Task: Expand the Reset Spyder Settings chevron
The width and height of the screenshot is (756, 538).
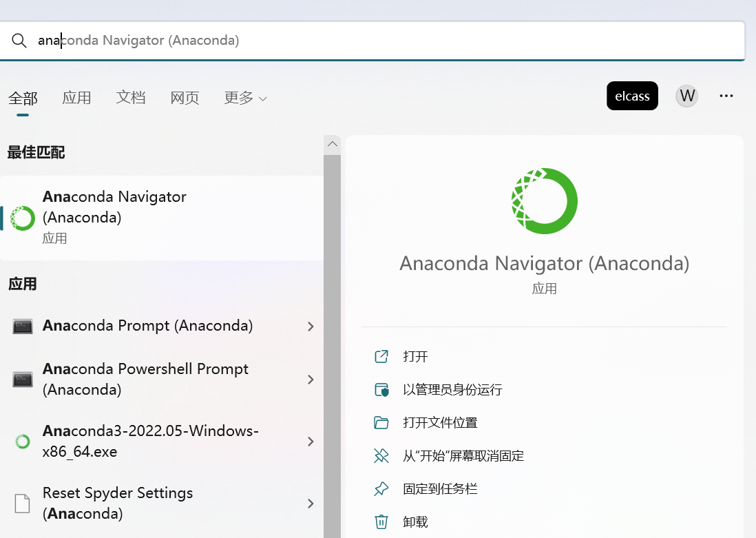Action: (311, 504)
